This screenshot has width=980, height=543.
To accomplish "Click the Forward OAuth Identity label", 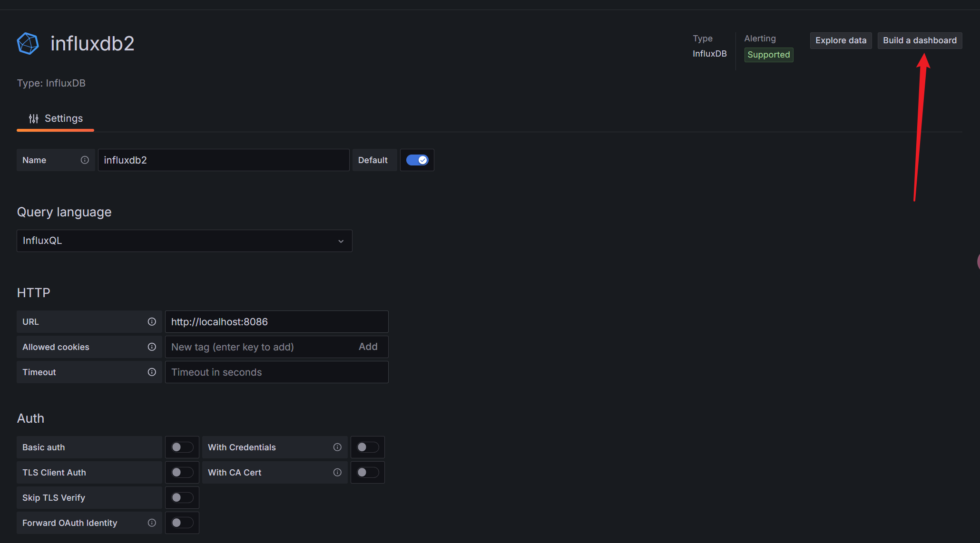I will coord(70,523).
